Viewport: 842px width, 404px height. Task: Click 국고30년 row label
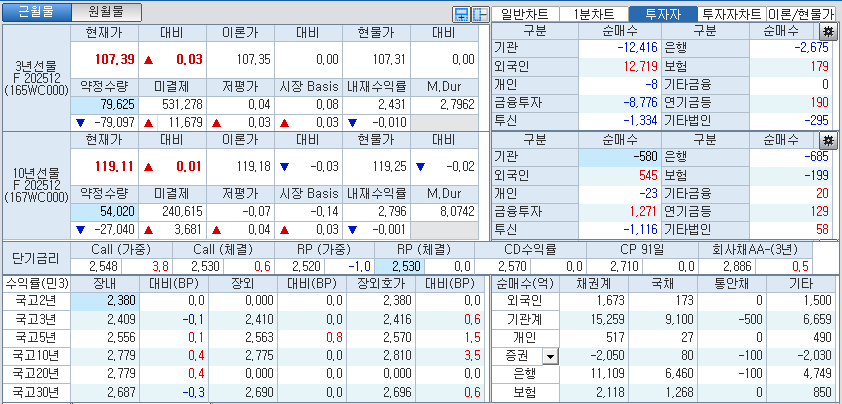point(36,392)
